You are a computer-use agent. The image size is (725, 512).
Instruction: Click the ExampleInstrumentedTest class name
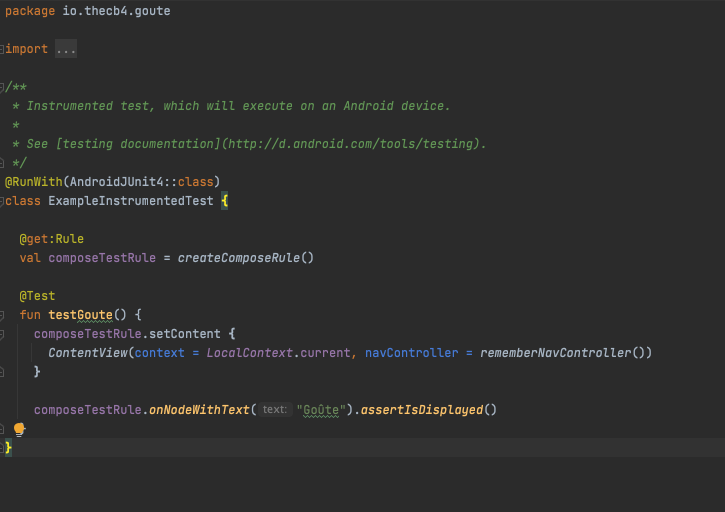131,201
